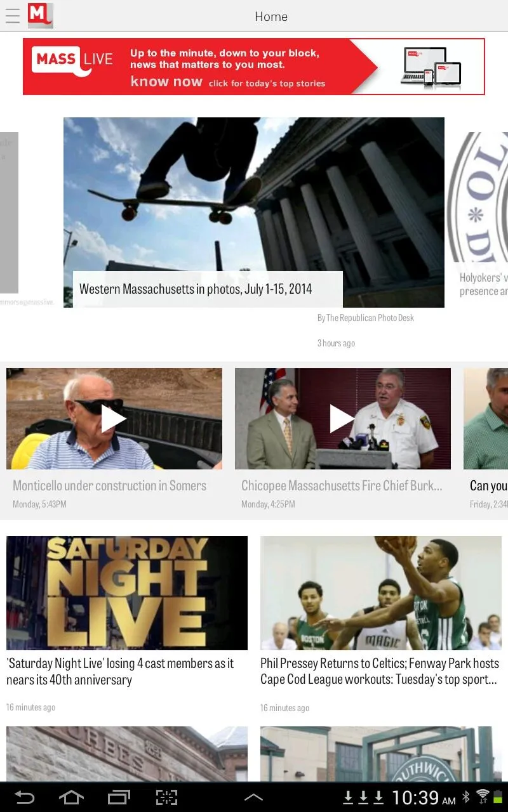The width and height of the screenshot is (508, 812).
Task: Tap the screenshot capture icon
Action: [166, 797]
